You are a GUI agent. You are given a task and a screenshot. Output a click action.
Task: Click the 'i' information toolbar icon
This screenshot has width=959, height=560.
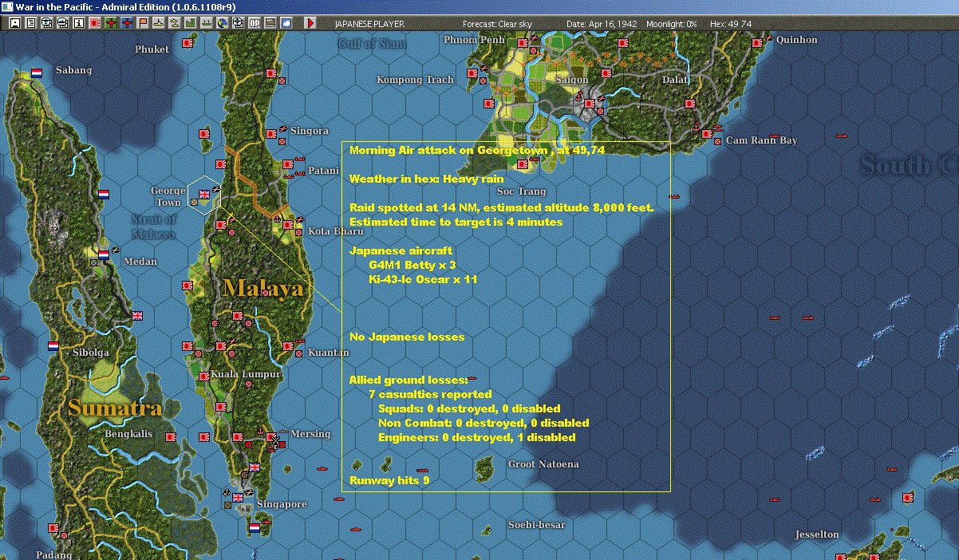click(78, 23)
